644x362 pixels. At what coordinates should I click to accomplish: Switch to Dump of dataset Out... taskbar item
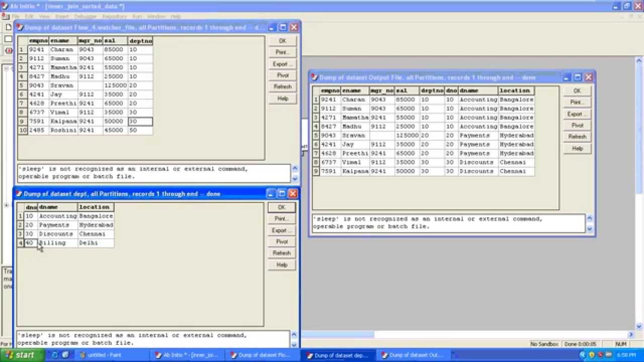[x=414, y=355]
